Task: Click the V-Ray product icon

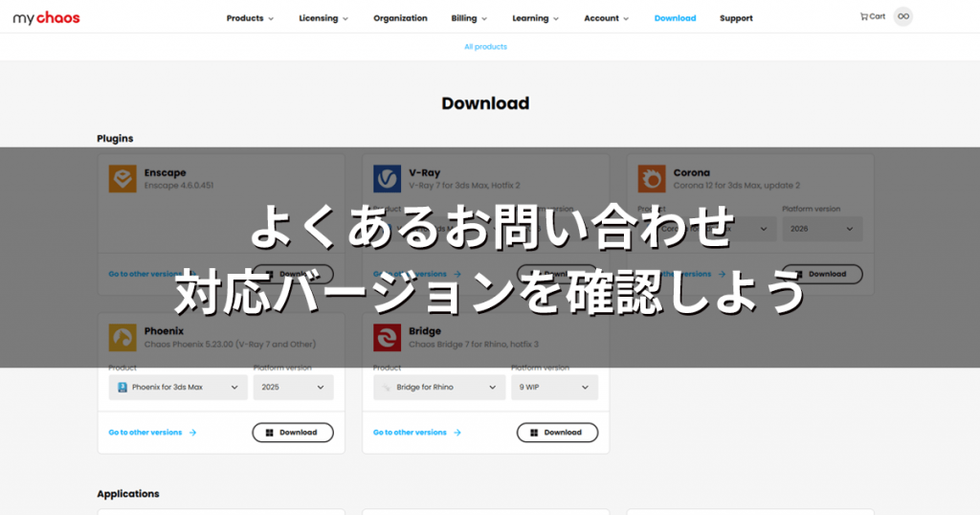Action: pos(387,179)
